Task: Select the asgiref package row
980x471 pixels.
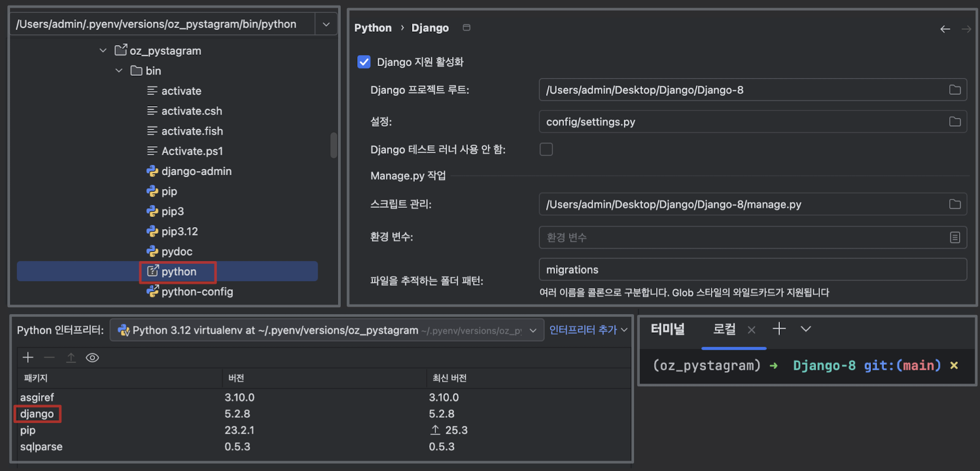Action: click(x=324, y=397)
